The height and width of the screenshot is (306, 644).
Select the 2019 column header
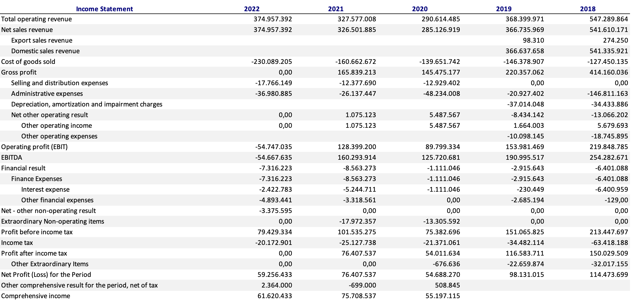coord(504,9)
